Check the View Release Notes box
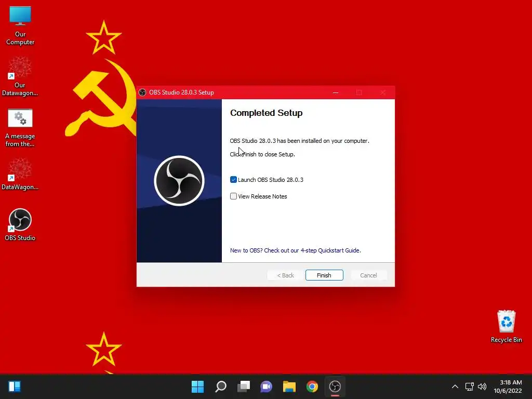 pyautogui.click(x=233, y=196)
